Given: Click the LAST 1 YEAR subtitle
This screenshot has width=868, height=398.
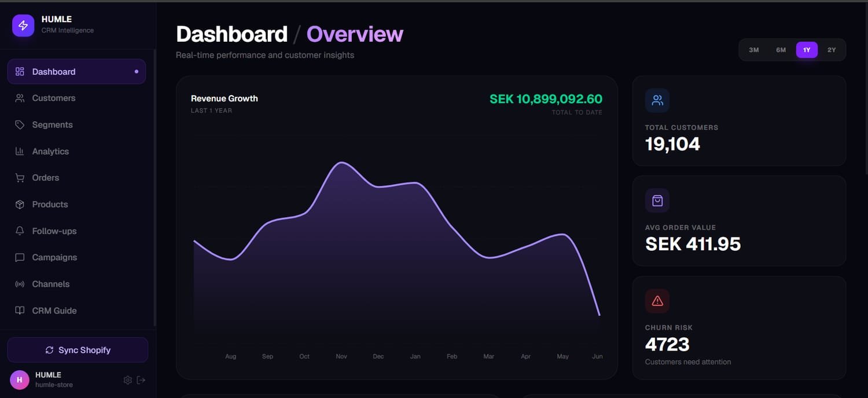Looking at the screenshot, I should [211, 111].
